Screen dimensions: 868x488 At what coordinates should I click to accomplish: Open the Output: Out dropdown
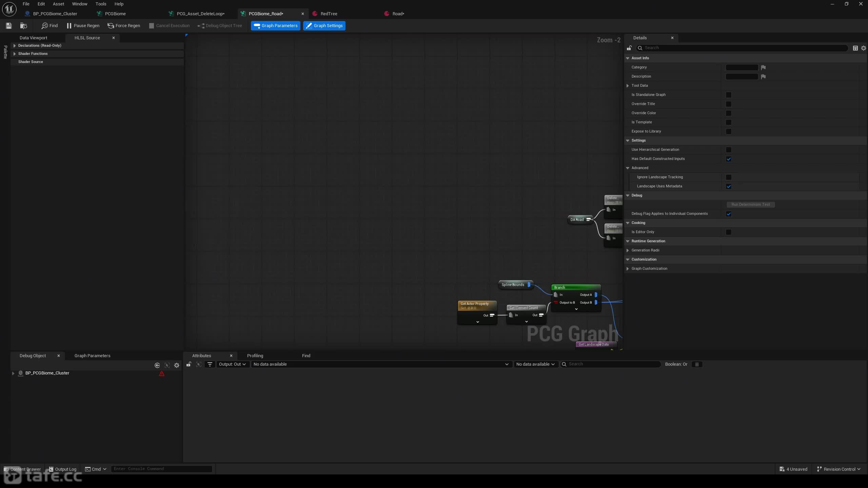[x=233, y=364]
